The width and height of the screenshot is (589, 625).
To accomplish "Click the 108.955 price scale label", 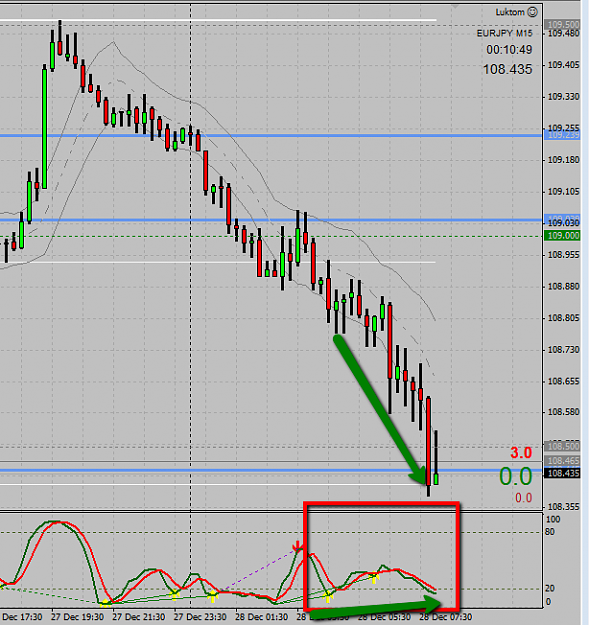I will [x=563, y=255].
